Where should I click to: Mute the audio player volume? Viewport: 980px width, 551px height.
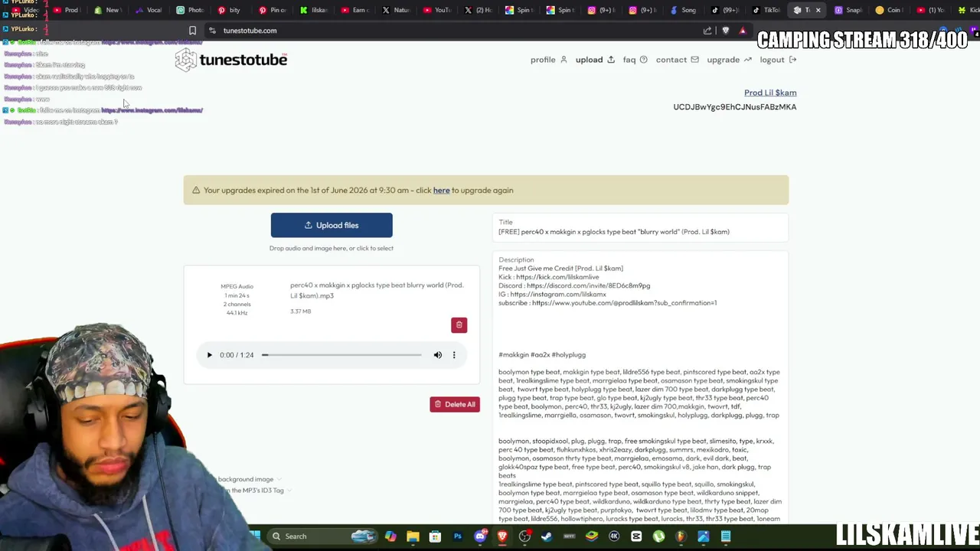tap(438, 355)
